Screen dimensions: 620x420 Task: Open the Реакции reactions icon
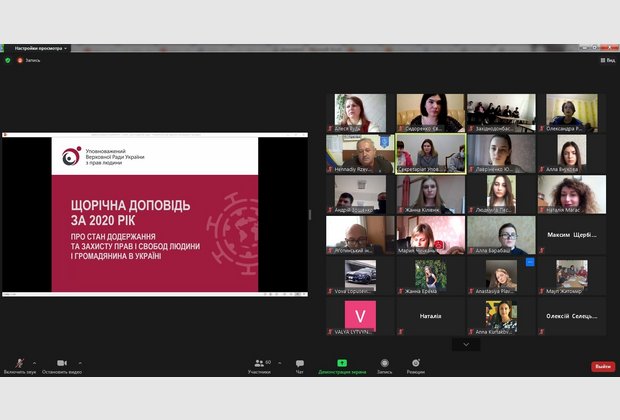[416, 363]
